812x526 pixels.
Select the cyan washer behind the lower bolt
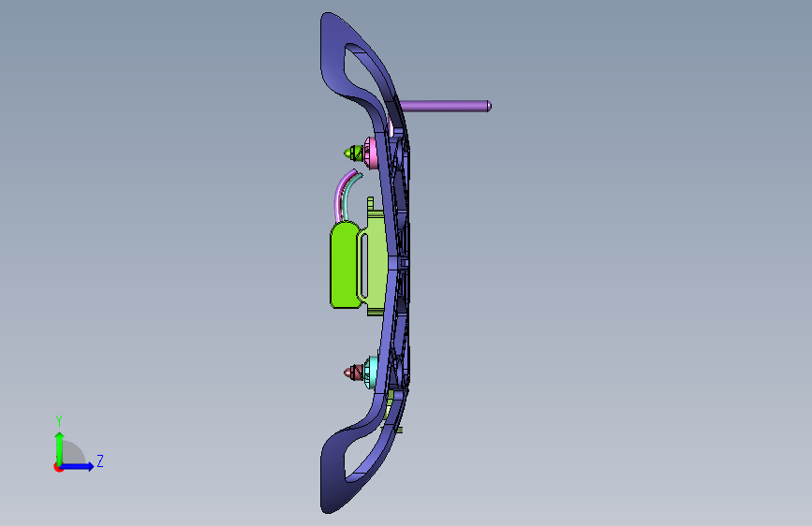pyautogui.click(x=370, y=373)
